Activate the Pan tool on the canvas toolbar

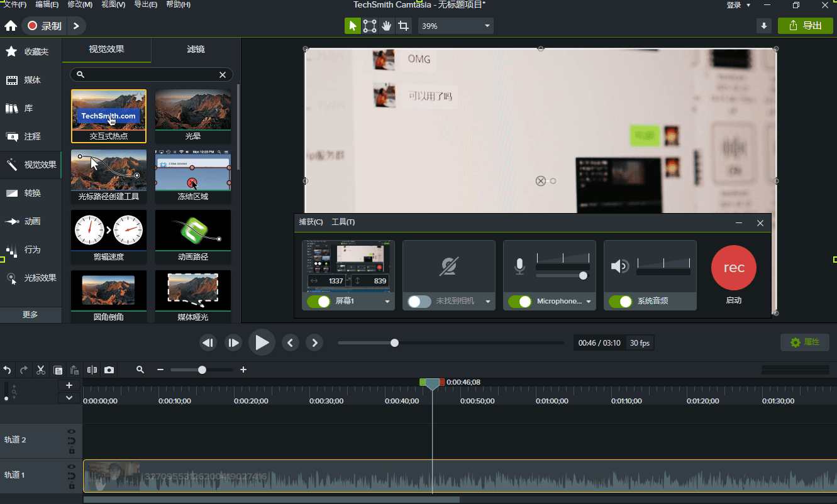coord(386,26)
